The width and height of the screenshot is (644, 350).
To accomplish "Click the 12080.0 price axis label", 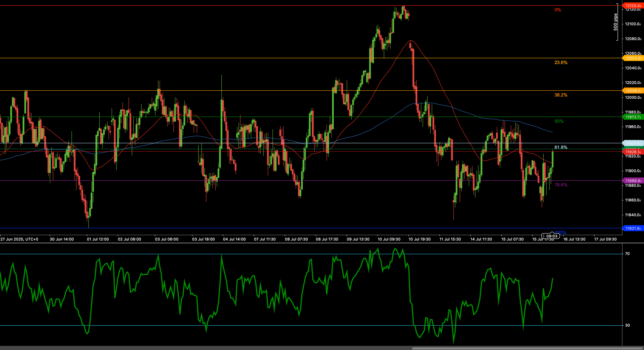I will pos(633,39).
